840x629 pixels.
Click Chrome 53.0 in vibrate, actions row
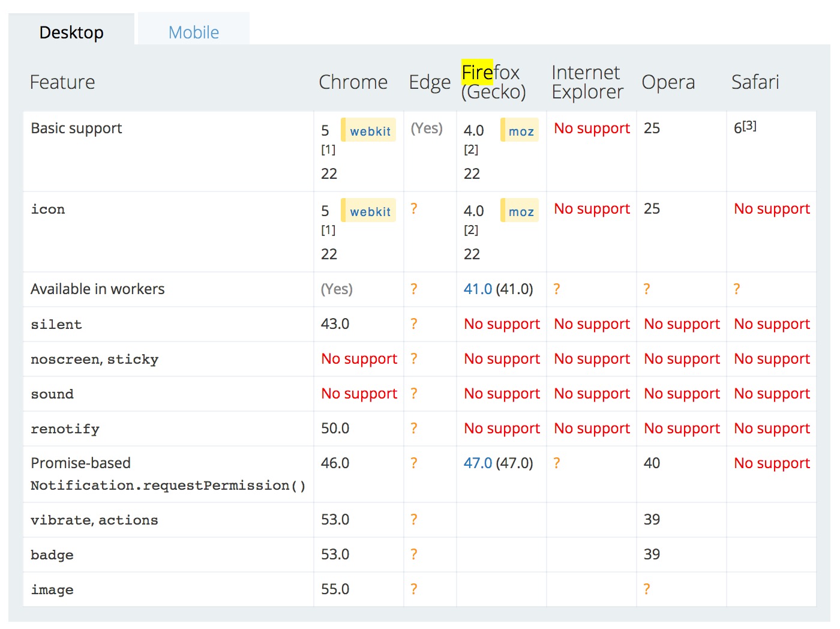coord(335,519)
